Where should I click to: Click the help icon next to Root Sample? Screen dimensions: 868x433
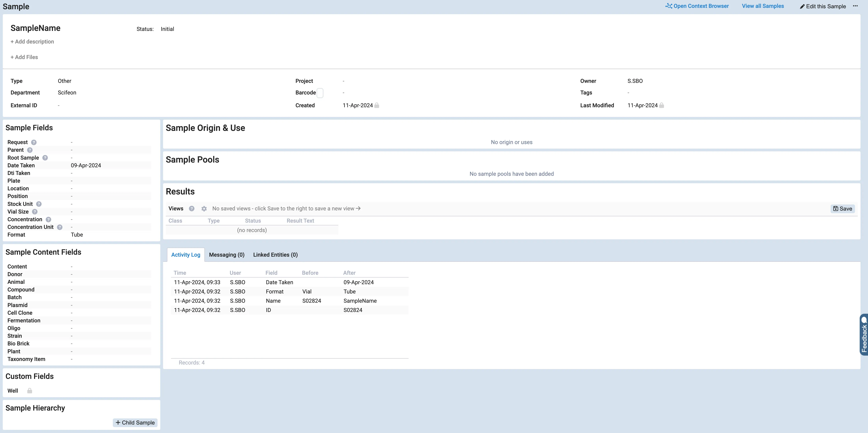[x=45, y=158]
